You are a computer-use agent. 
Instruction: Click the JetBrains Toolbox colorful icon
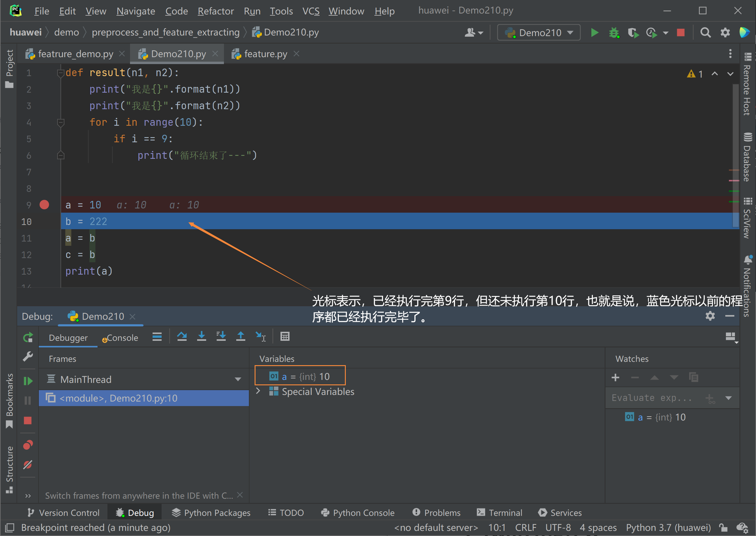pos(745,33)
